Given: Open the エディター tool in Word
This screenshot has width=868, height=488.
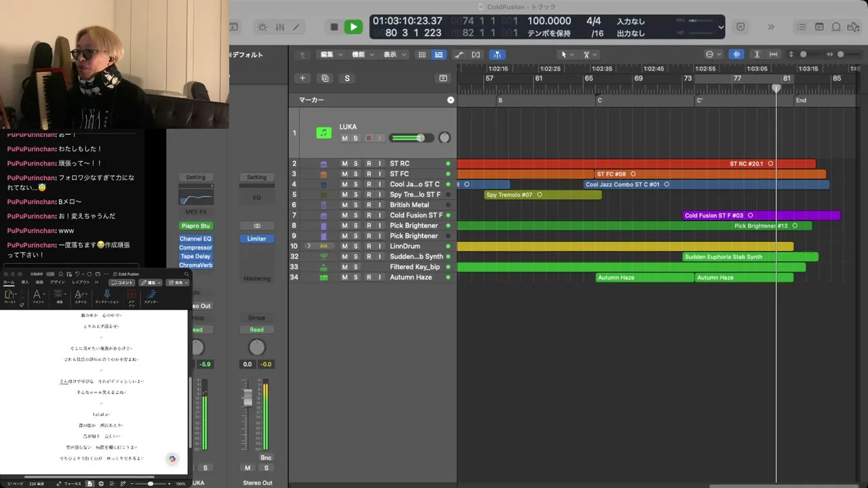Looking at the screenshot, I should 151,296.
